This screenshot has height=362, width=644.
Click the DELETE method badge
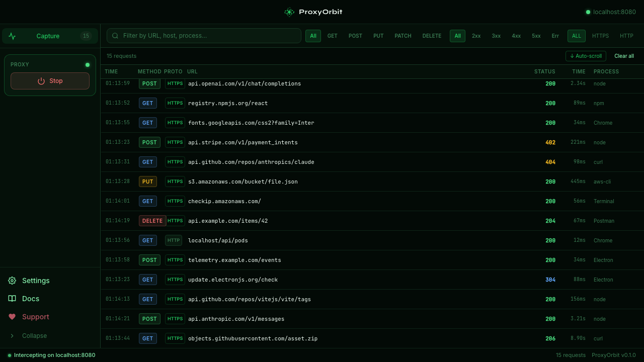(x=152, y=221)
